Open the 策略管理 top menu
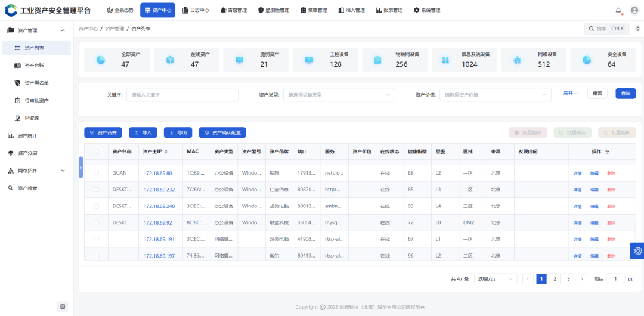 tap(314, 10)
